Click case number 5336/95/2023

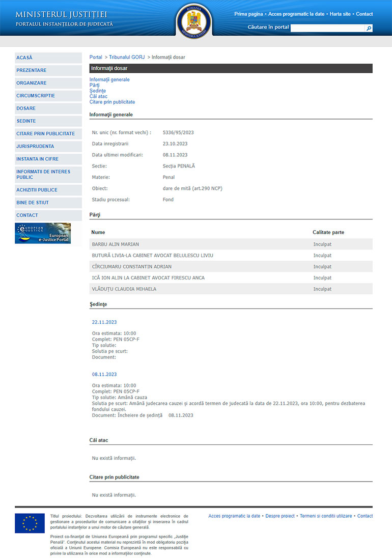click(178, 132)
